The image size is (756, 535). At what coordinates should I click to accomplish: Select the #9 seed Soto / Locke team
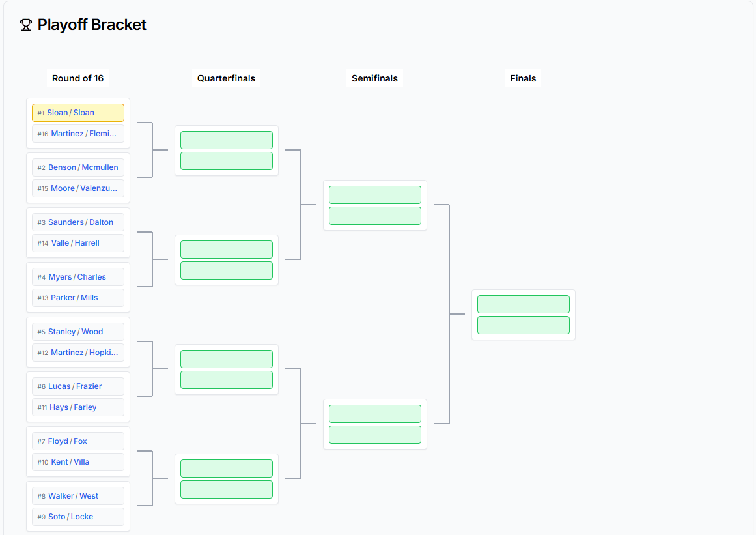click(78, 516)
